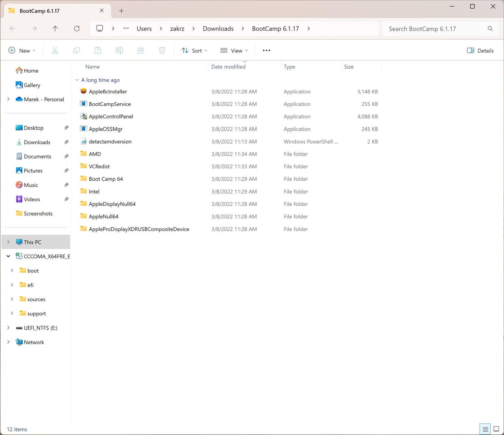Toggle the Details pane button
This screenshot has width=504, height=435.
tap(480, 51)
